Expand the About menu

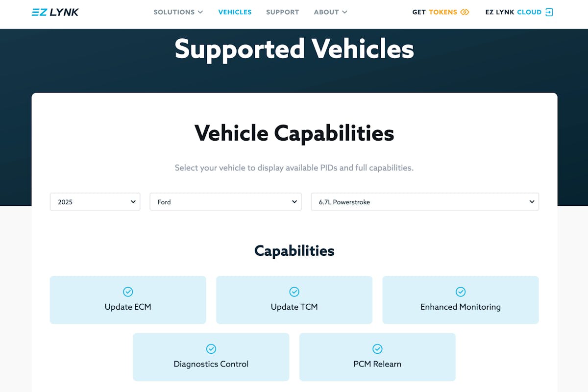click(x=330, y=12)
